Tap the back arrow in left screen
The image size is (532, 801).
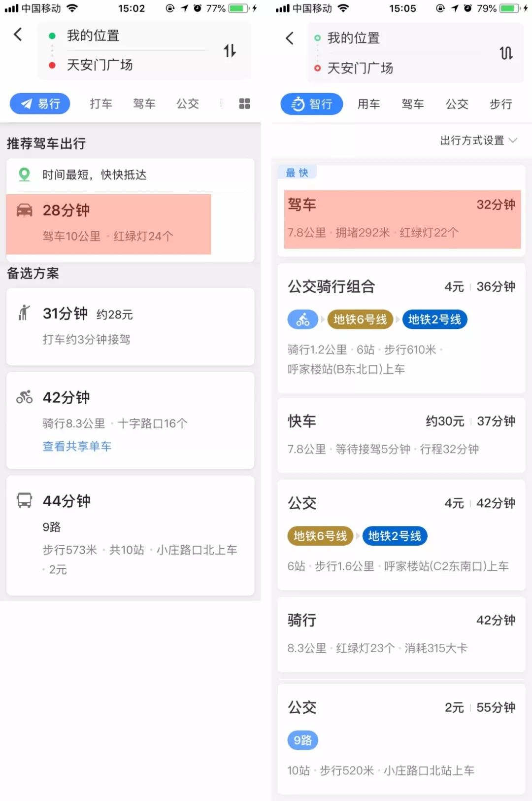[x=18, y=35]
